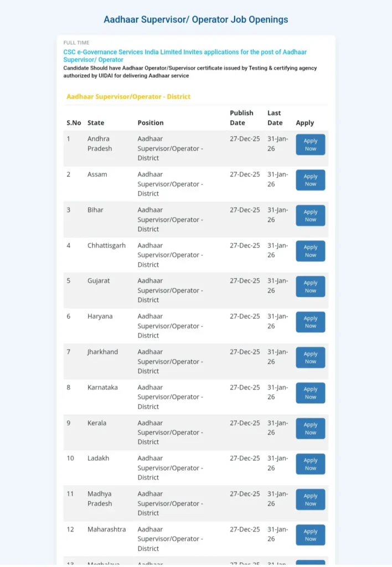Screen dimensions: 392x567
Task: Select the Aadhaar Supervisor/ Operator Job Openings title
Action: [196, 19]
